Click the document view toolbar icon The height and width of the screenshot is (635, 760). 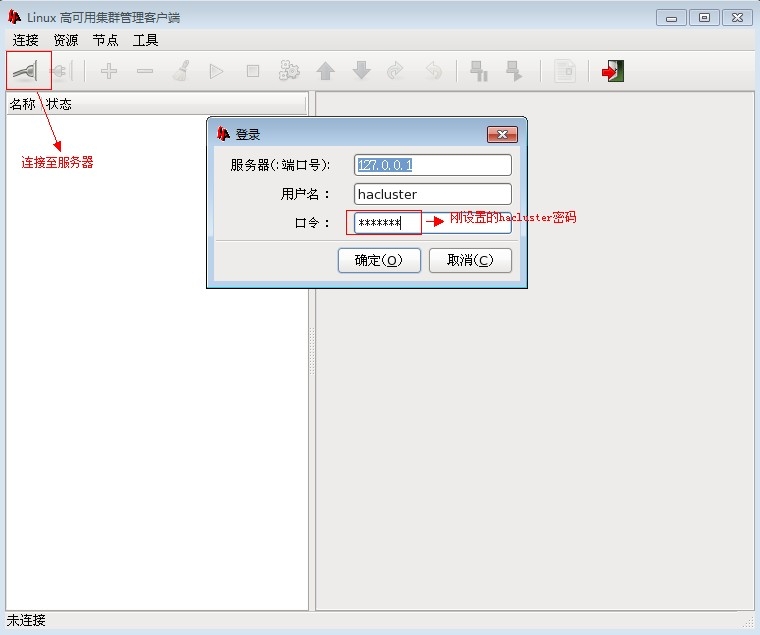[565, 71]
